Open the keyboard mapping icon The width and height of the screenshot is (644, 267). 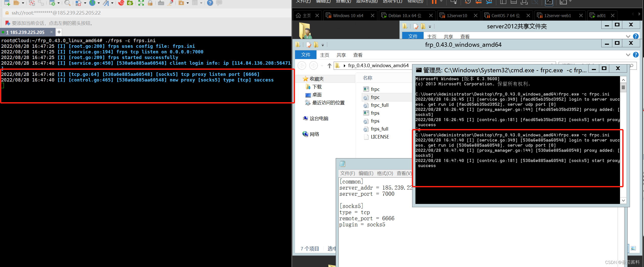point(161,3)
